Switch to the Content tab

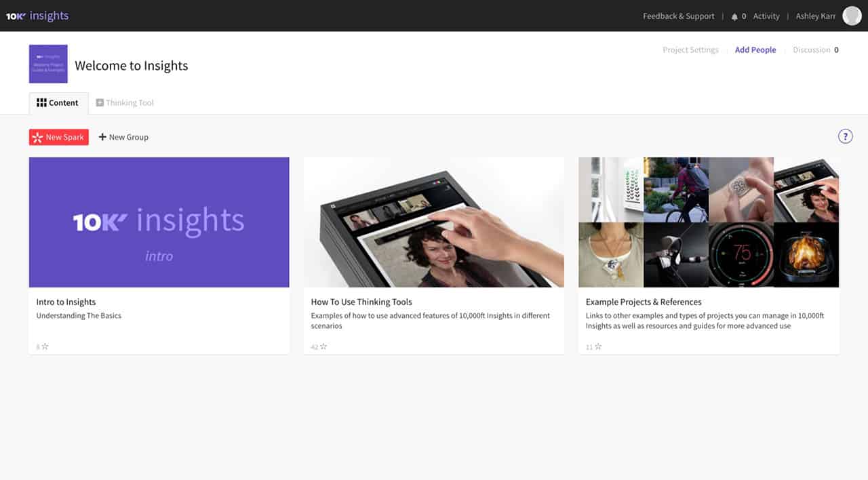58,103
